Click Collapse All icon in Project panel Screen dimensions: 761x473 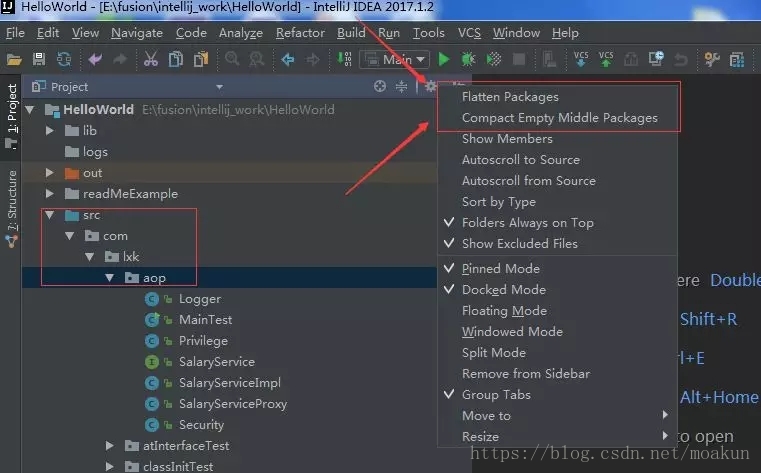(x=401, y=86)
